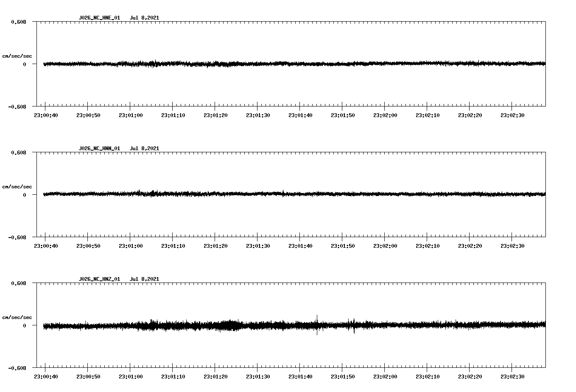Image resolution: width=576 pixels, height=392 pixels.
Task: Click the HNZ trace burst near 23:01:24
Action: coord(230,325)
